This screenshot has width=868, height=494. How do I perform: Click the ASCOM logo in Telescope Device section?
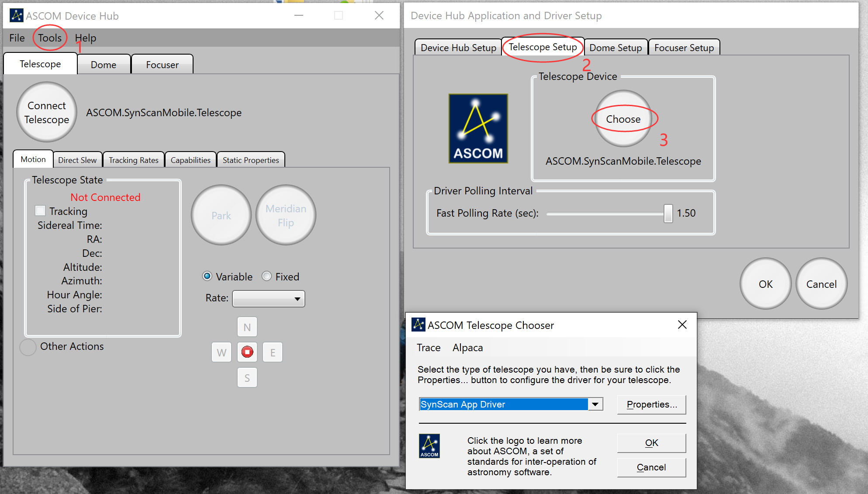[477, 128]
